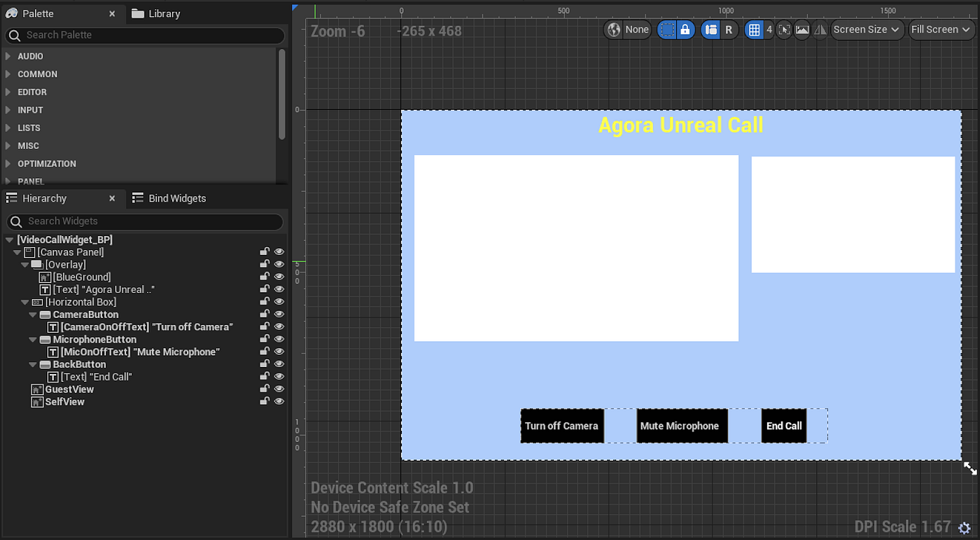Switch to the Bind Widgets tab
Viewport: 980px width, 540px height.
click(x=169, y=198)
